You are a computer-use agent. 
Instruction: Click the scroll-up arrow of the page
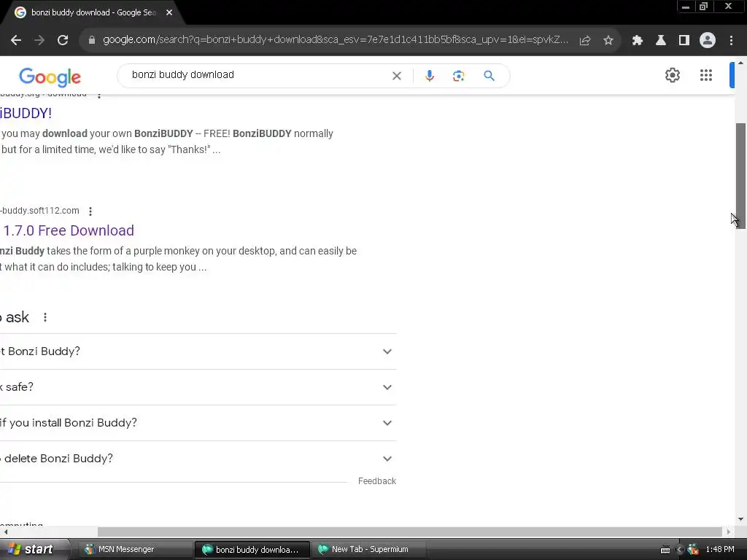[740, 63]
